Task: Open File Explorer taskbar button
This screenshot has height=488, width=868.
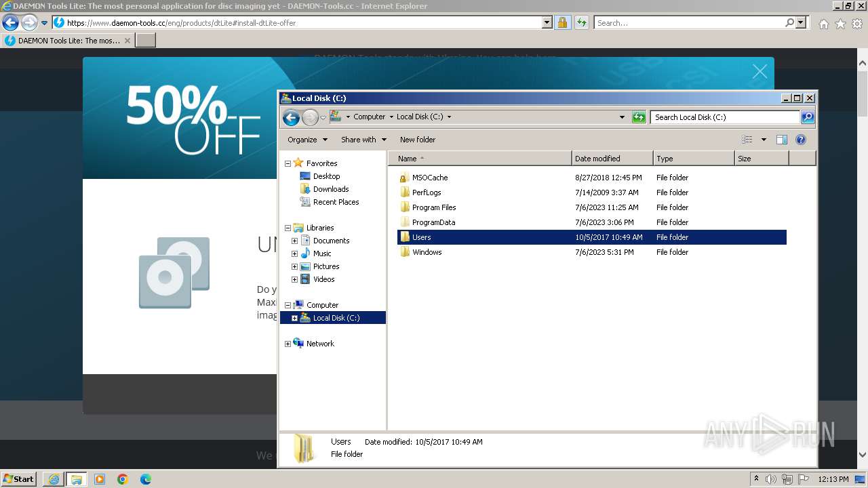Action: point(77,479)
